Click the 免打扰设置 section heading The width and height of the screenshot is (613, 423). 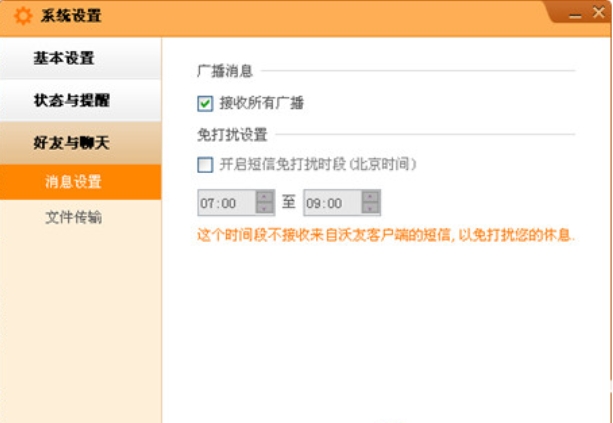pyautogui.click(x=232, y=134)
